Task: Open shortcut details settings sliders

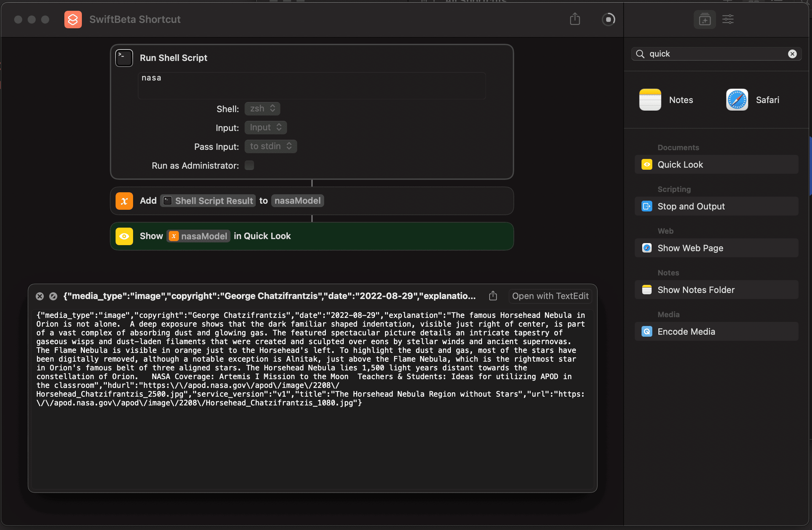Action: tap(728, 20)
